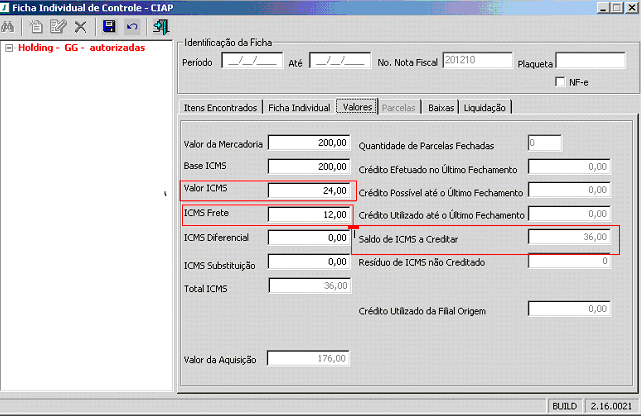Click the Saldo de ICMS a Creditar label
The height and width of the screenshot is (416, 641).
pos(408,239)
